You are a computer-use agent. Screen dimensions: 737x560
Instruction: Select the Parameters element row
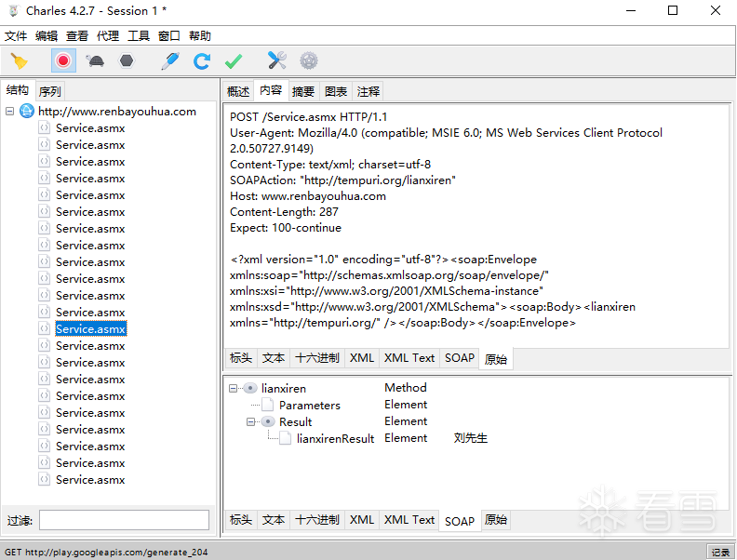(309, 406)
